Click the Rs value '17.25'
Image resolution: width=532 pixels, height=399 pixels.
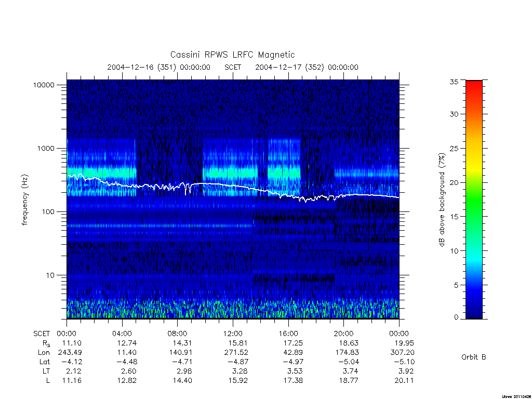(293, 343)
